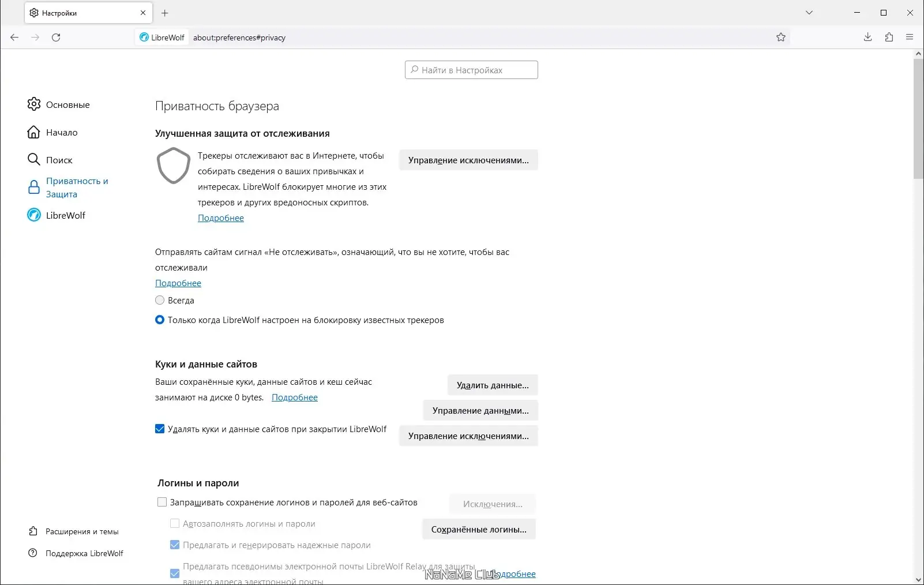Image resolution: width=924 pixels, height=585 pixels.
Task: Click the Логины и пароли heading
Action: 198,483
